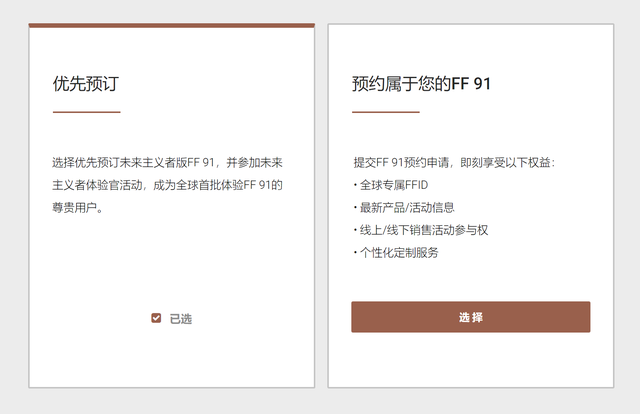Image resolution: width=640 pixels, height=414 pixels.
Task: Click the 个性化定制服务 bullet item
Action: click(396, 252)
